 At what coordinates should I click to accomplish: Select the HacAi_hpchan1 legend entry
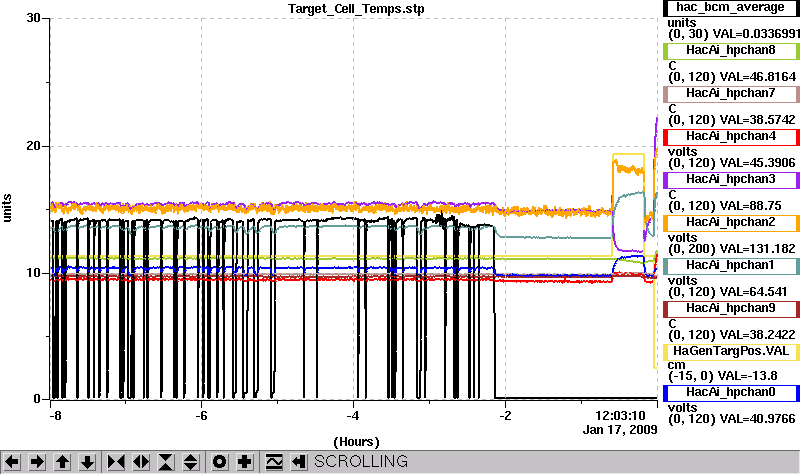click(731, 265)
